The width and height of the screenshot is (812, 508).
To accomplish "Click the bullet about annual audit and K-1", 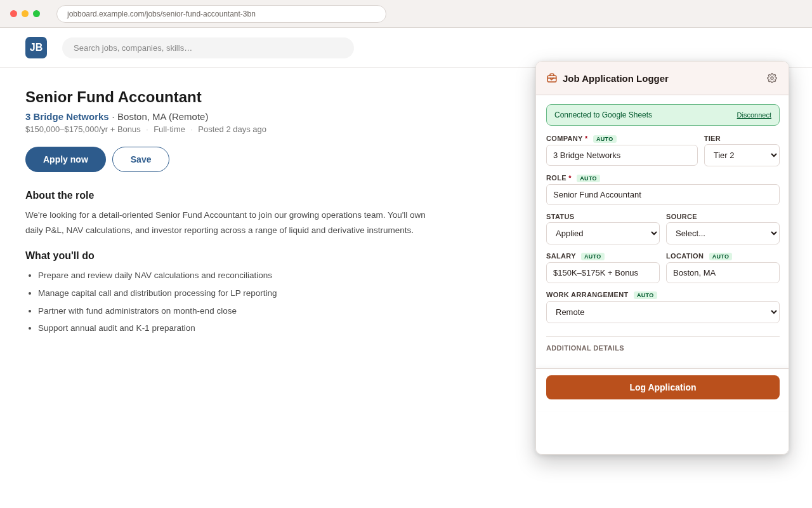I will point(117,328).
